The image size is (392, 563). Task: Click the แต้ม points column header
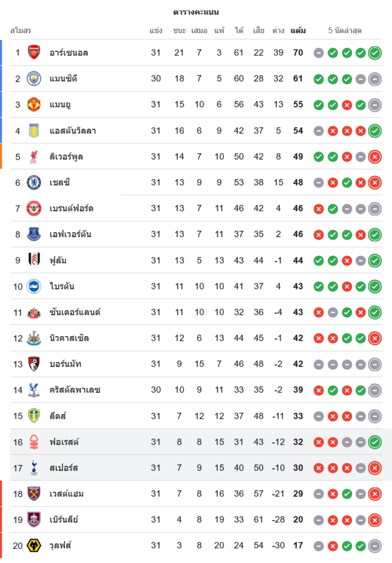298,30
